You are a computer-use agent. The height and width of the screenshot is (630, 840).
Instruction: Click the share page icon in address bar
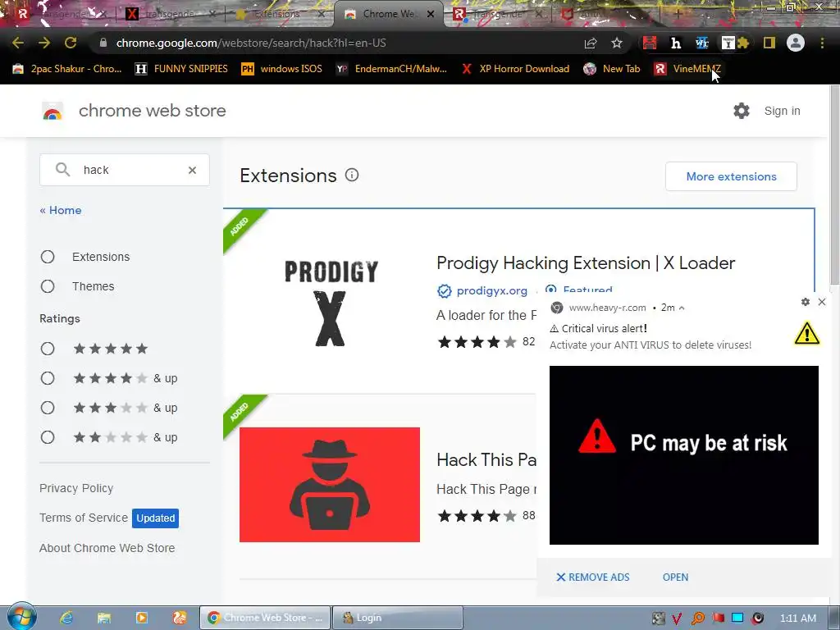[591, 43]
